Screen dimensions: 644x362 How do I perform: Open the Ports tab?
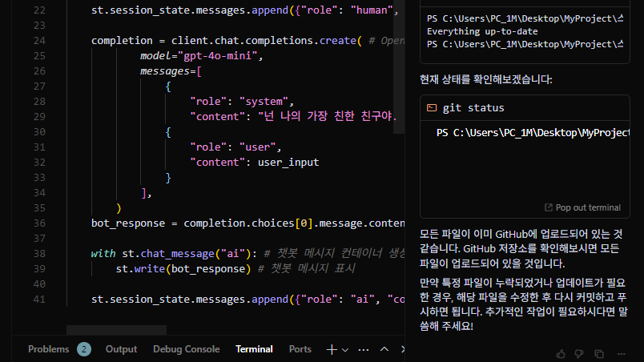300,349
